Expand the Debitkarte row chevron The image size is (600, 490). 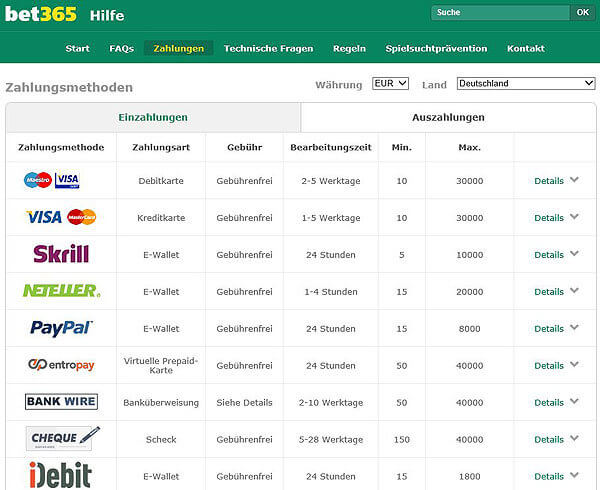[574, 180]
